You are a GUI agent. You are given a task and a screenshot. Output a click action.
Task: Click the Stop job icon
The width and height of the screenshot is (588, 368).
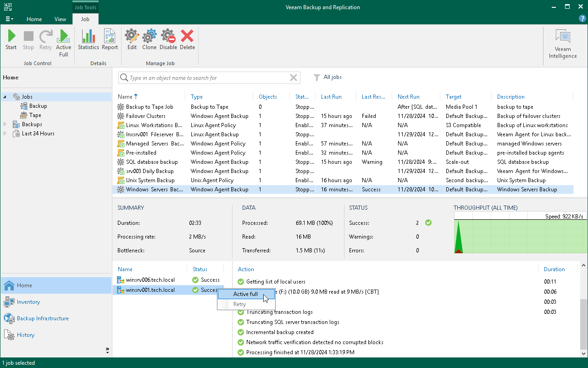(28, 40)
